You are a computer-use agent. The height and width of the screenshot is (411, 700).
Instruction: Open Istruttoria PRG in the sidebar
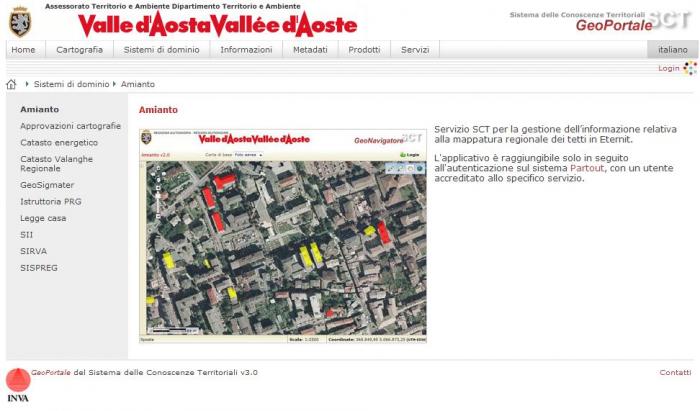(51, 201)
